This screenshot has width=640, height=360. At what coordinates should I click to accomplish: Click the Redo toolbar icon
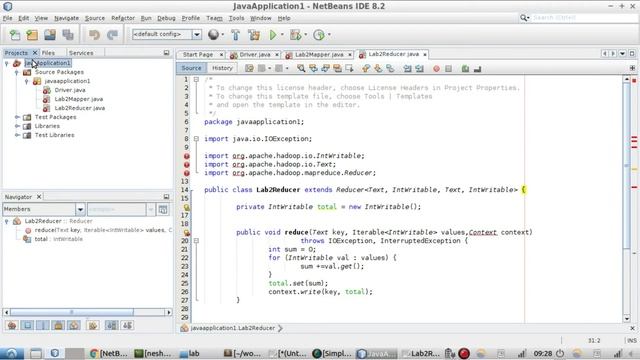coord(112,35)
